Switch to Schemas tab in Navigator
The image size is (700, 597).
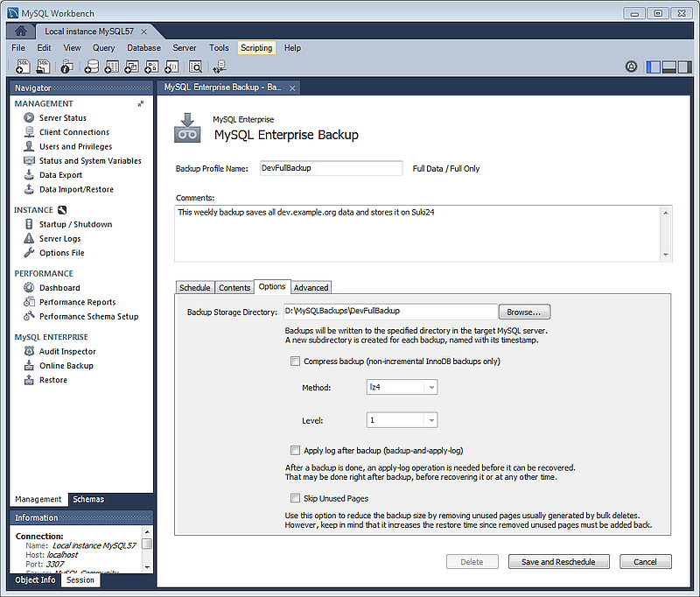88,499
